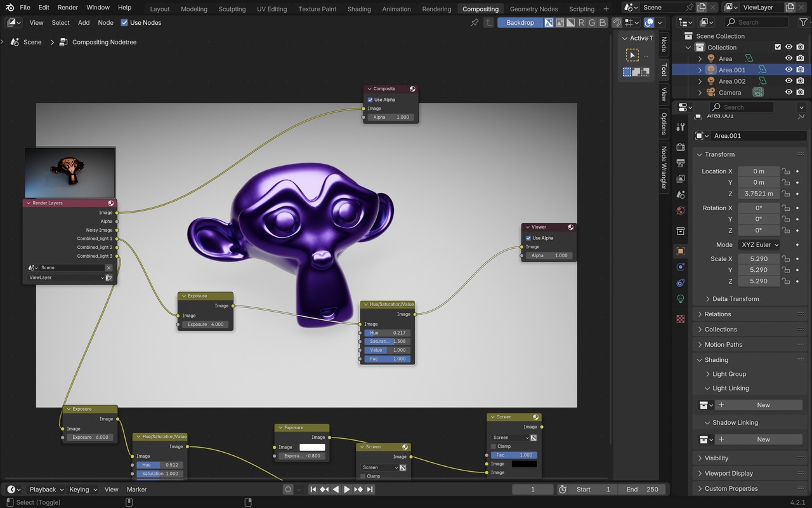
Task: Click the Saturation slider in center Hue/Saturation/Value node
Action: [x=387, y=342]
